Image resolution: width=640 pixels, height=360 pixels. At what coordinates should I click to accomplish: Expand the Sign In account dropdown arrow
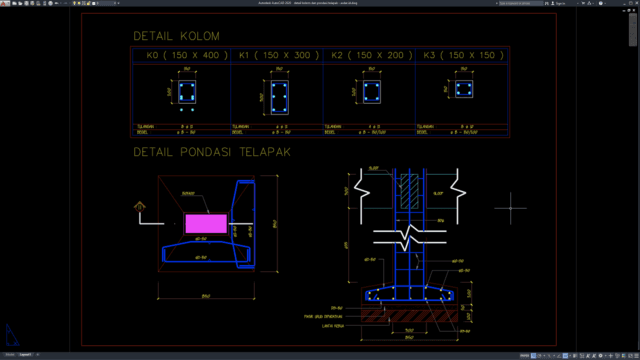coord(578,3)
